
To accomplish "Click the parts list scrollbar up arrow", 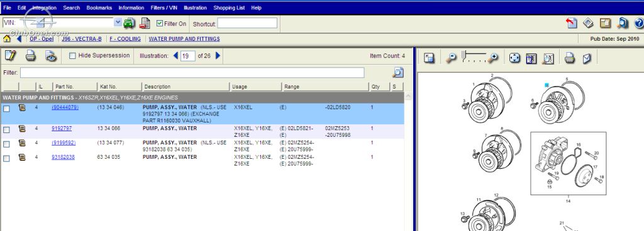I will pyautogui.click(x=408, y=96).
